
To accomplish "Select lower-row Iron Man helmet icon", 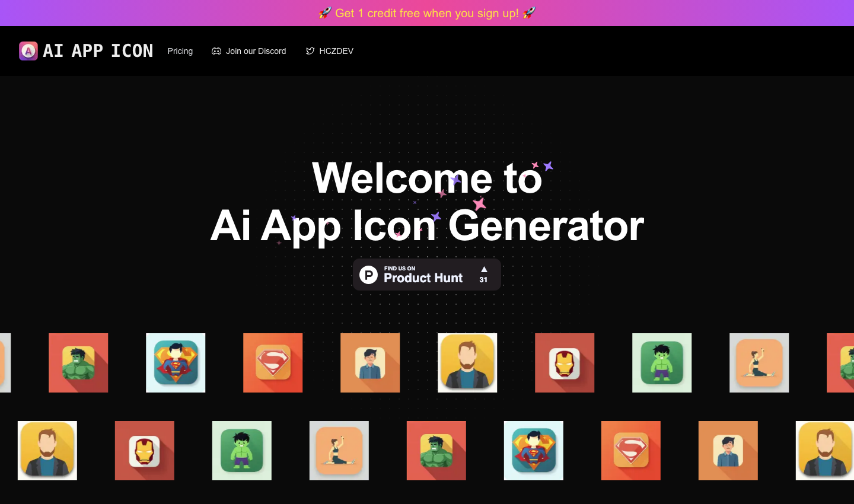I will [145, 451].
